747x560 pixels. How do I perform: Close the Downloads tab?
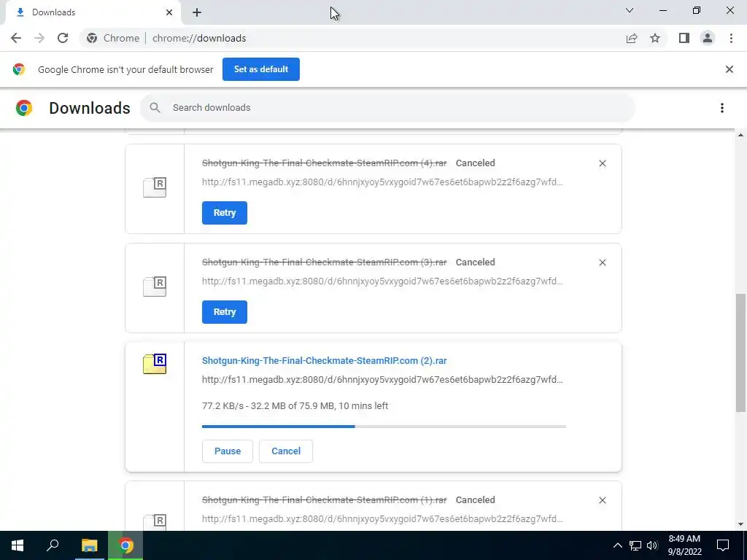169,12
